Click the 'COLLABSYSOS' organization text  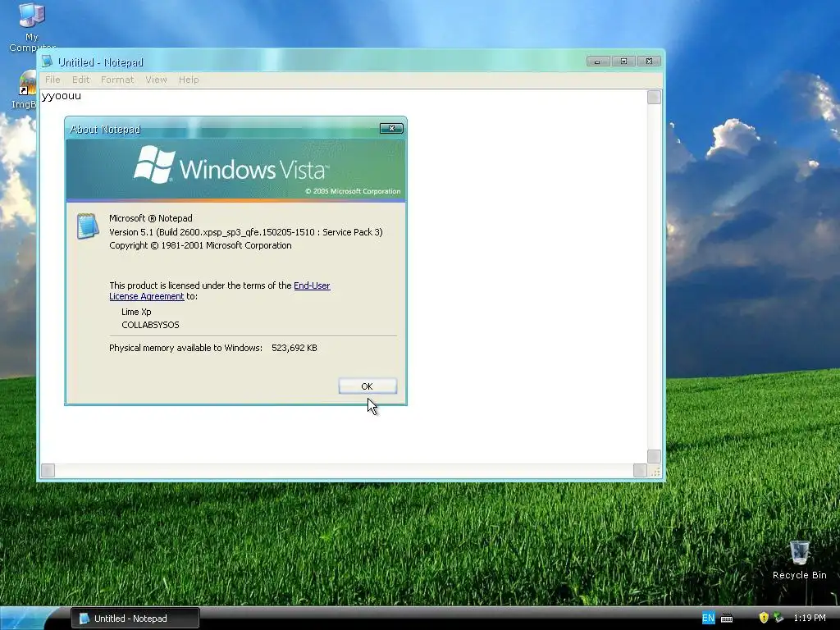[151, 325]
